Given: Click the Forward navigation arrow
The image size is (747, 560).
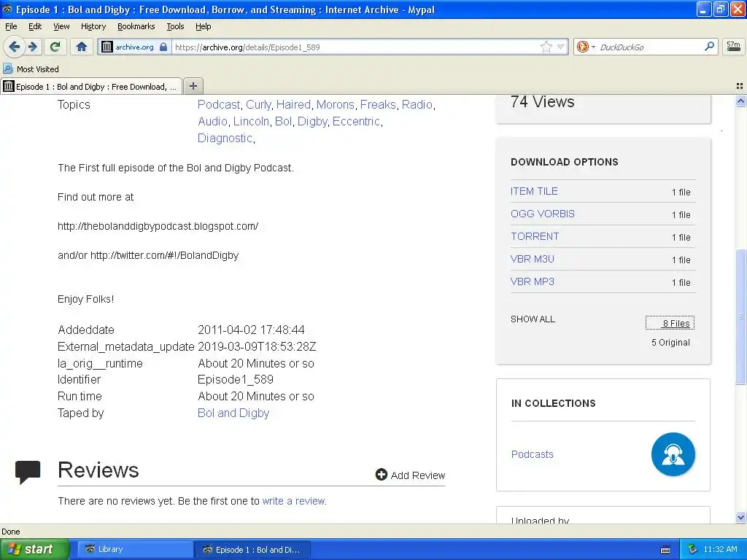Looking at the screenshot, I should tap(33, 47).
